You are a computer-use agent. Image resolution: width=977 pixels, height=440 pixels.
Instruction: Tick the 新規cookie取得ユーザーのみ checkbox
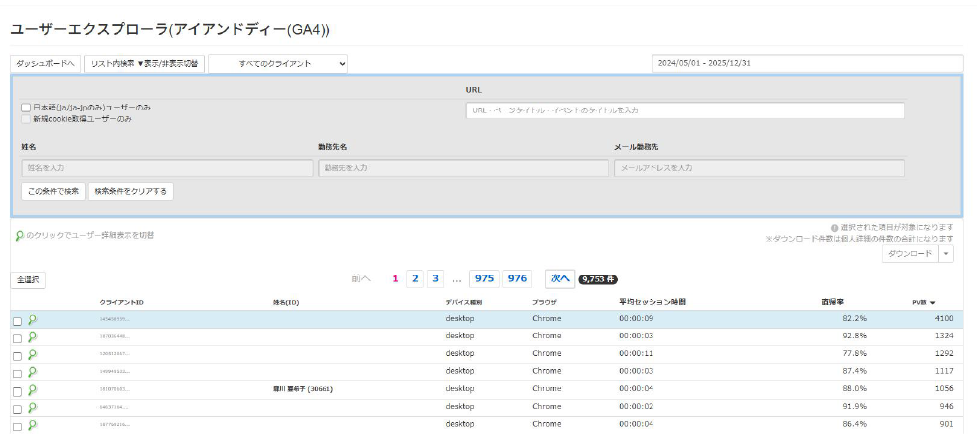[25, 118]
